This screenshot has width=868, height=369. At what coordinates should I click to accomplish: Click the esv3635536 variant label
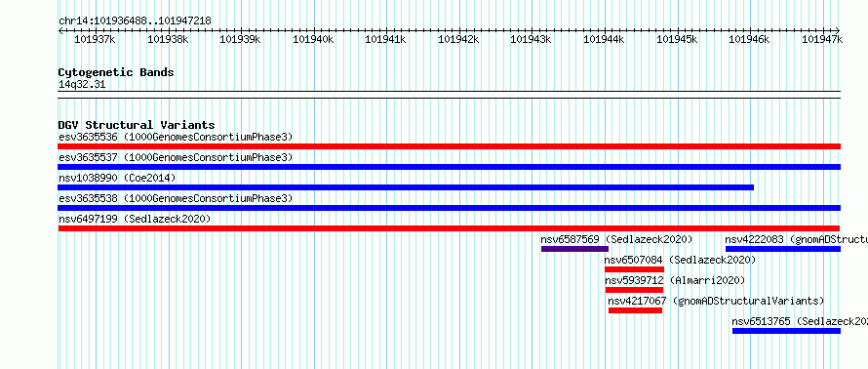pyautogui.click(x=176, y=137)
